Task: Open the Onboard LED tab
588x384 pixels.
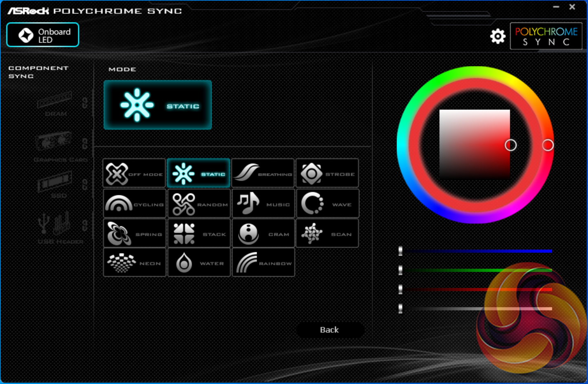Action: [x=43, y=35]
